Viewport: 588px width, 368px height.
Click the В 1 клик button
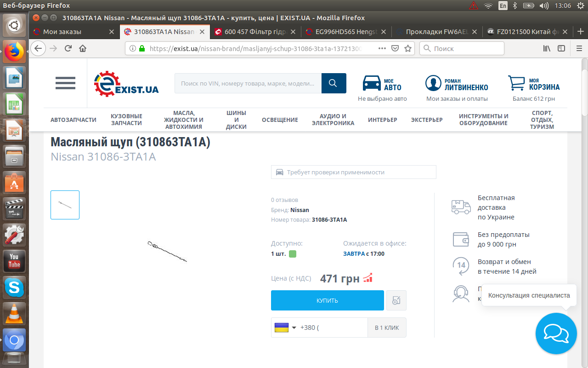click(387, 328)
